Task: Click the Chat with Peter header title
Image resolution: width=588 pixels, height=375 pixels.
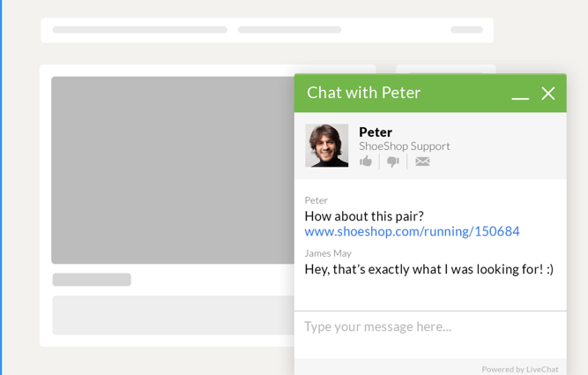Action: tap(363, 93)
